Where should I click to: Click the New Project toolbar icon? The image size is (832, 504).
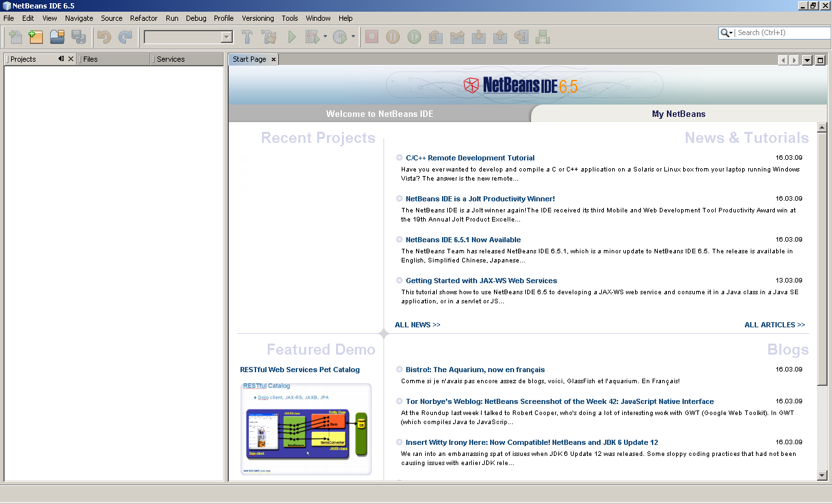[x=36, y=37]
